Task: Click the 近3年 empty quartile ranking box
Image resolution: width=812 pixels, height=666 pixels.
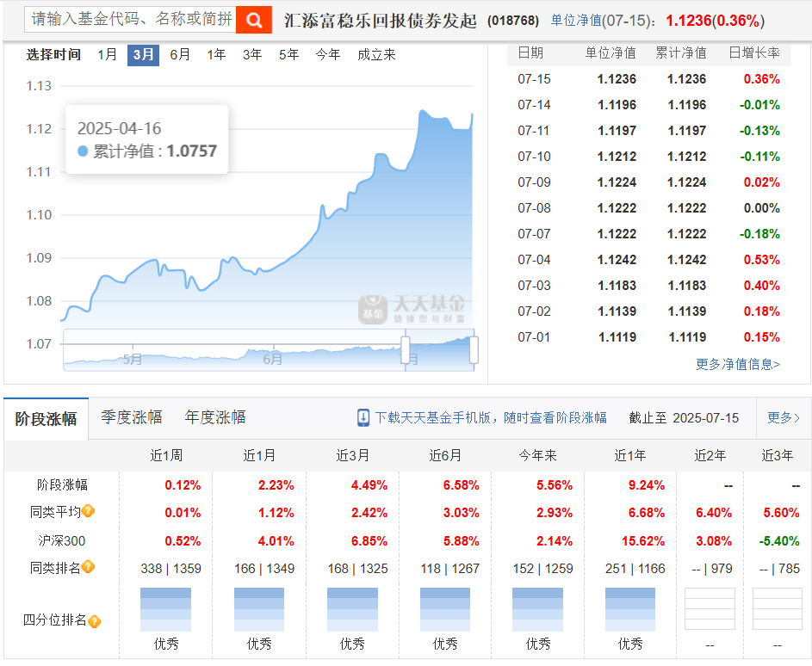Action: pos(778,609)
